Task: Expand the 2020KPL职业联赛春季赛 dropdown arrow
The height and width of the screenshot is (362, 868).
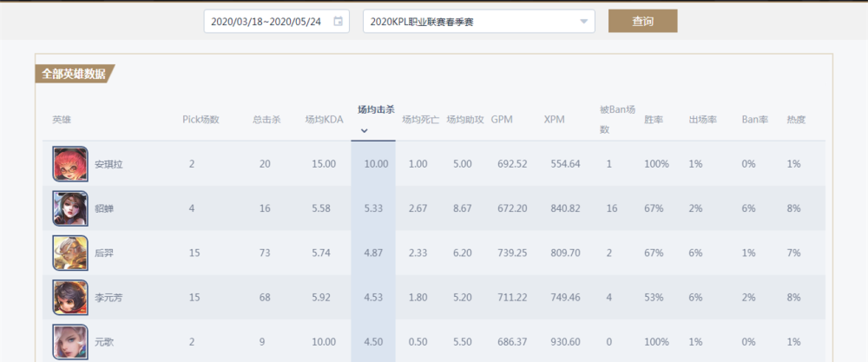Action: [x=583, y=22]
